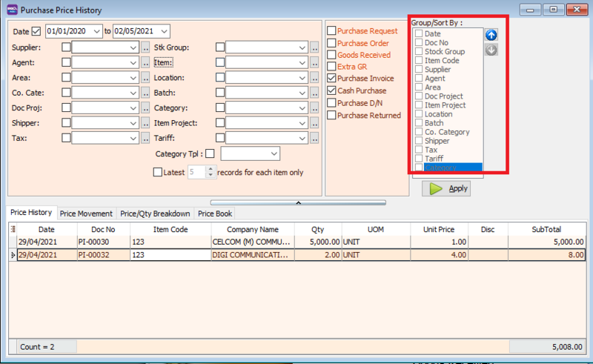The image size is (593, 364).
Task: Expand the Category Tpl dropdown
Action: tap(274, 153)
